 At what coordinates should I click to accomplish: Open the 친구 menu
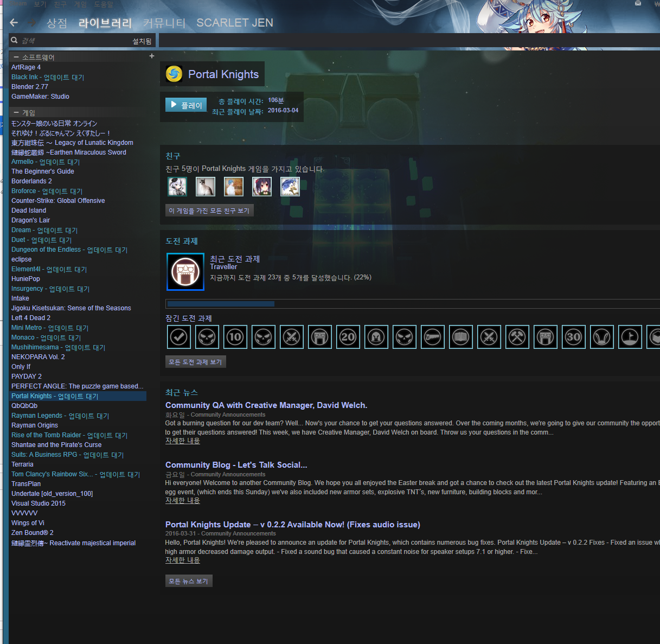click(x=60, y=4)
